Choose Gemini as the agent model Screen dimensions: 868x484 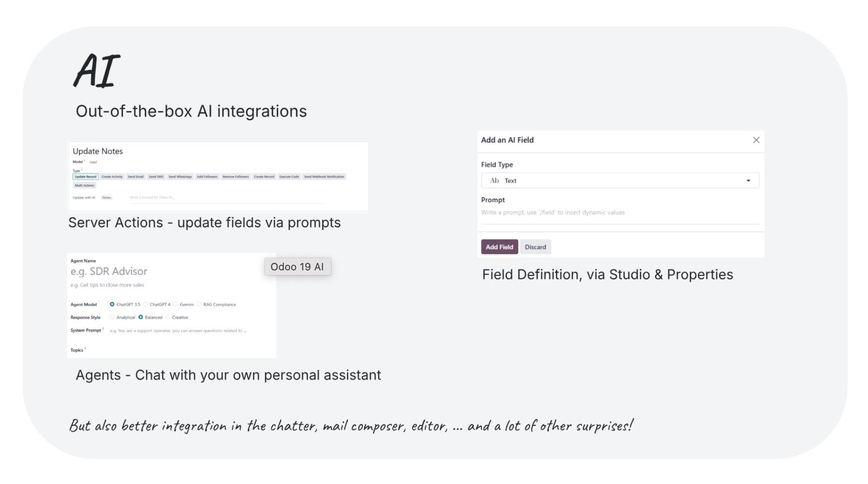[176, 305]
